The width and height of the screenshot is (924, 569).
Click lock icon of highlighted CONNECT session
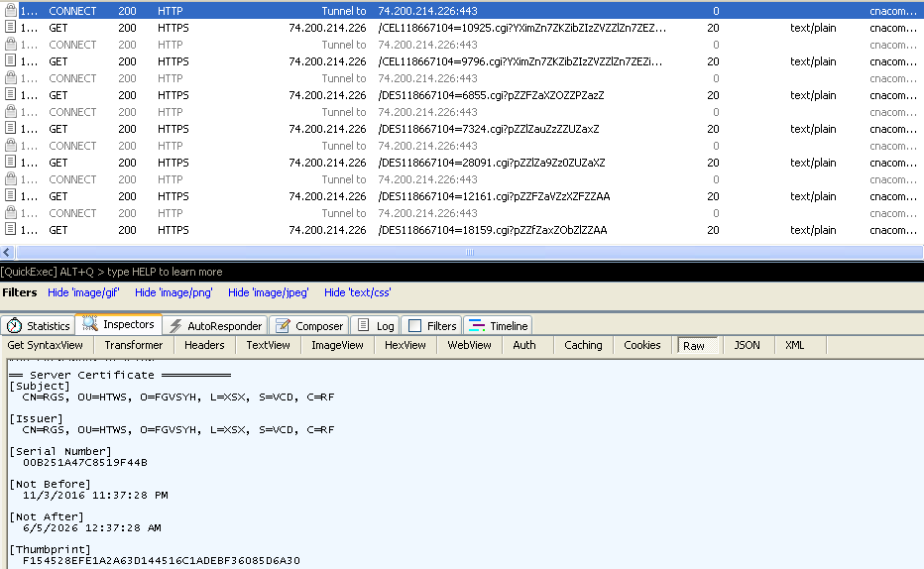pos(10,11)
